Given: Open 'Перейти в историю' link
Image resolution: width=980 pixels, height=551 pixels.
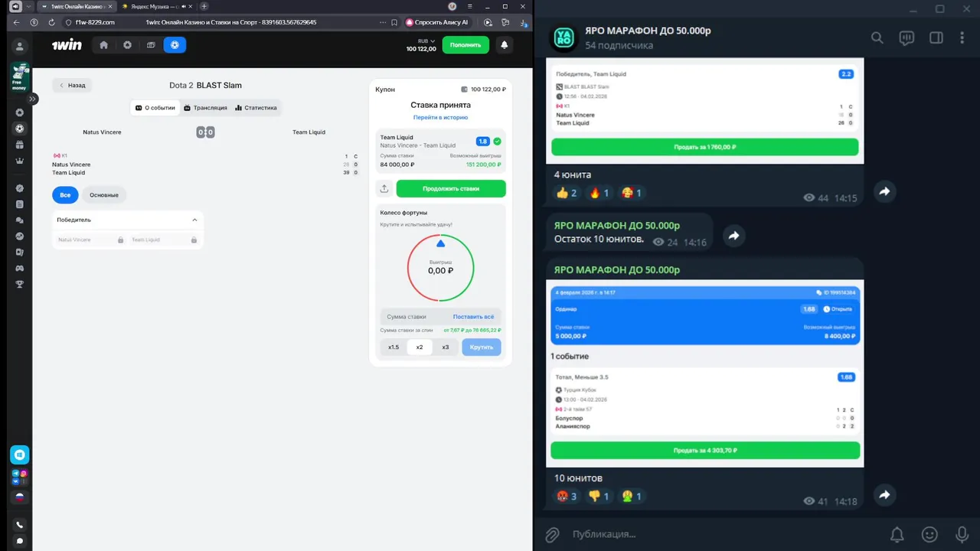Looking at the screenshot, I should pos(440,117).
